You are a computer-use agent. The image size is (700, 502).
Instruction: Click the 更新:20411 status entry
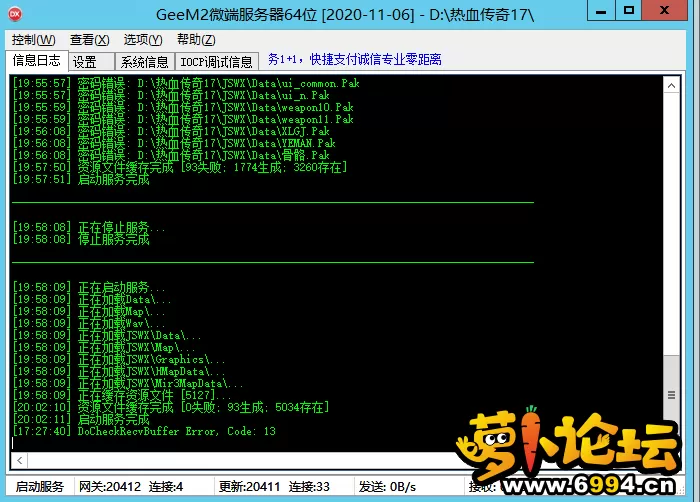(x=250, y=487)
